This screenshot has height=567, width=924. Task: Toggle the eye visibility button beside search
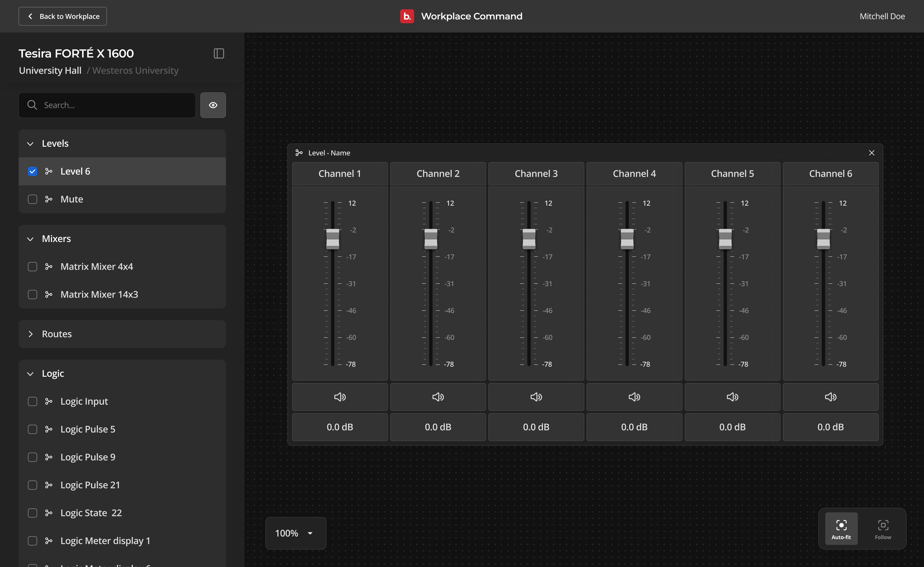(x=213, y=105)
